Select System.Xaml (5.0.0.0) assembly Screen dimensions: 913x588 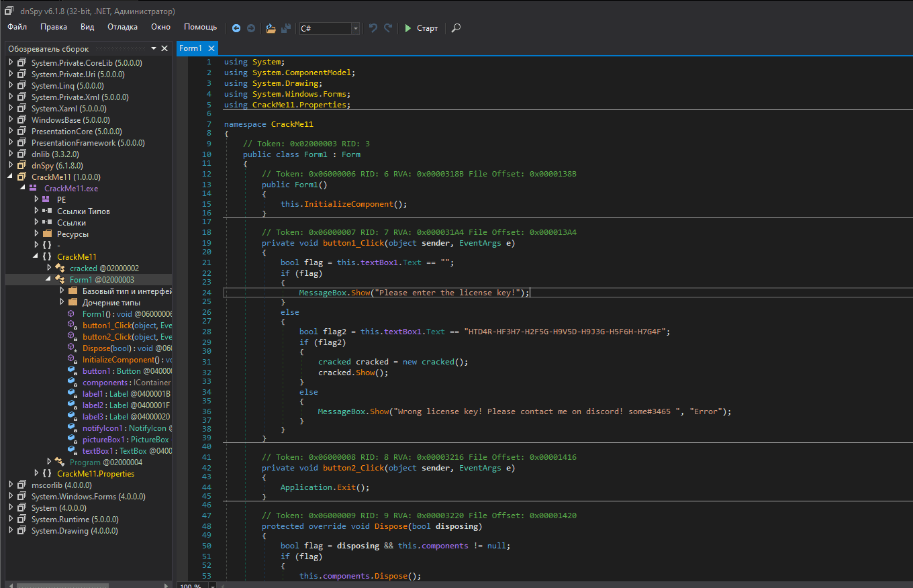(x=69, y=108)
